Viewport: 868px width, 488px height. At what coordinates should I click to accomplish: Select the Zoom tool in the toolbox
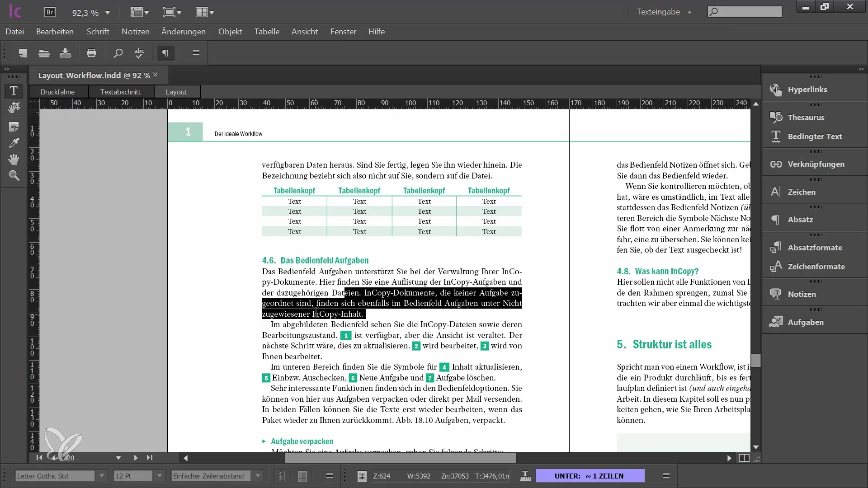[14, 175]
